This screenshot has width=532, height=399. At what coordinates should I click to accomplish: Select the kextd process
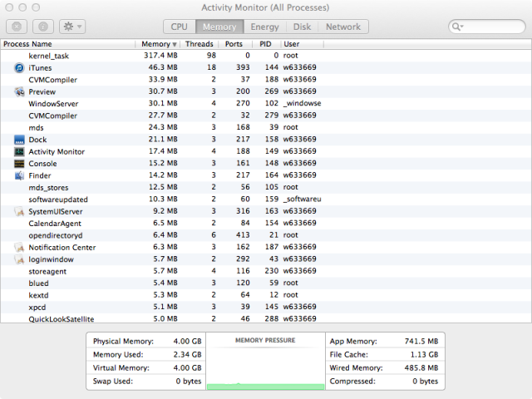point(39,295)
